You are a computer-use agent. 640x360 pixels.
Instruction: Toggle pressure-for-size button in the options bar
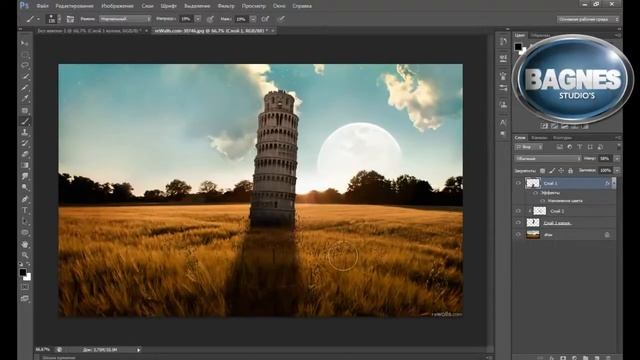coord(281,19)
